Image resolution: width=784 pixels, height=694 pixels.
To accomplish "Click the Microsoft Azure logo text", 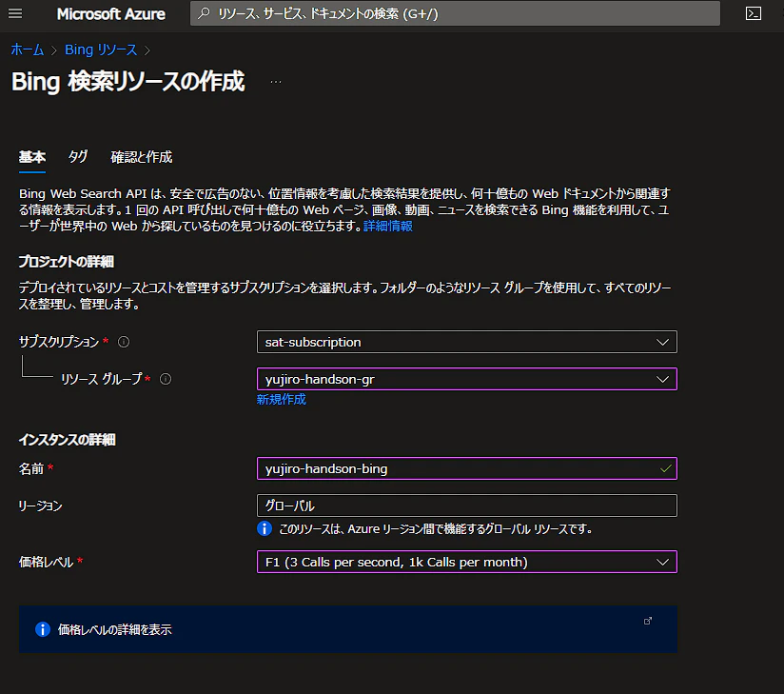I will pyautogui.click(x=111, y=14).
